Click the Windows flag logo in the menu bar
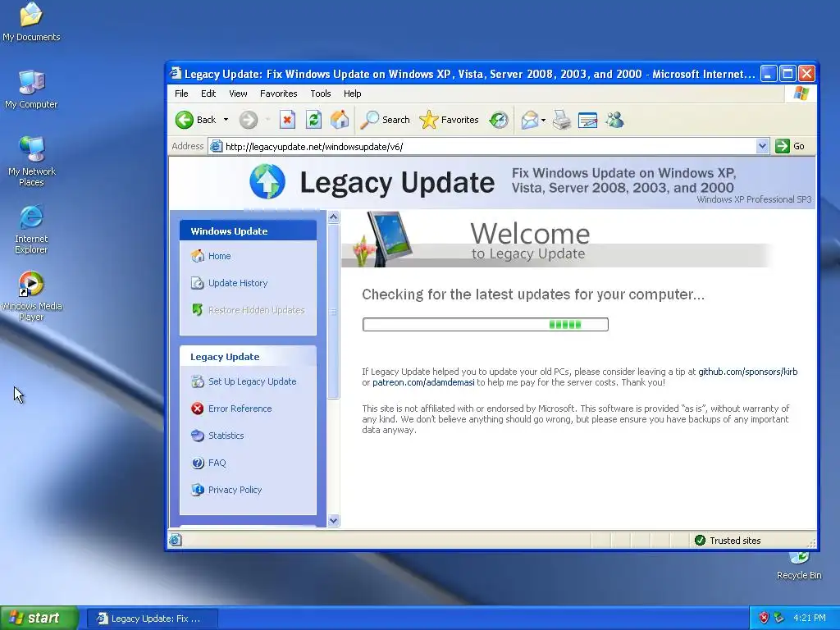 pos(801,94)
